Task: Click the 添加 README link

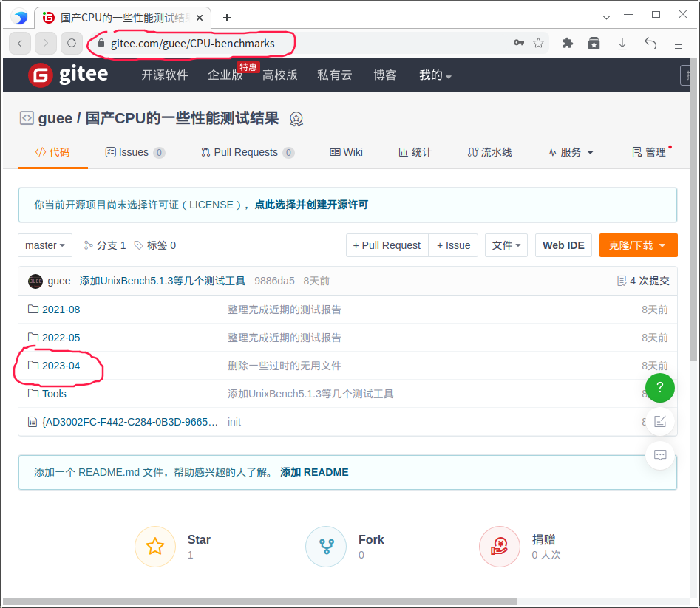Action: tap(314, 472)
